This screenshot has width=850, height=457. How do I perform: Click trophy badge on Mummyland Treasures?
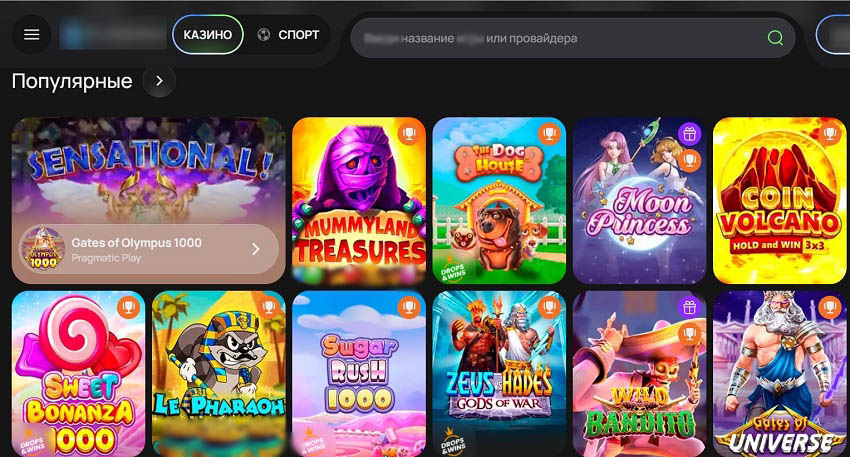409,134
